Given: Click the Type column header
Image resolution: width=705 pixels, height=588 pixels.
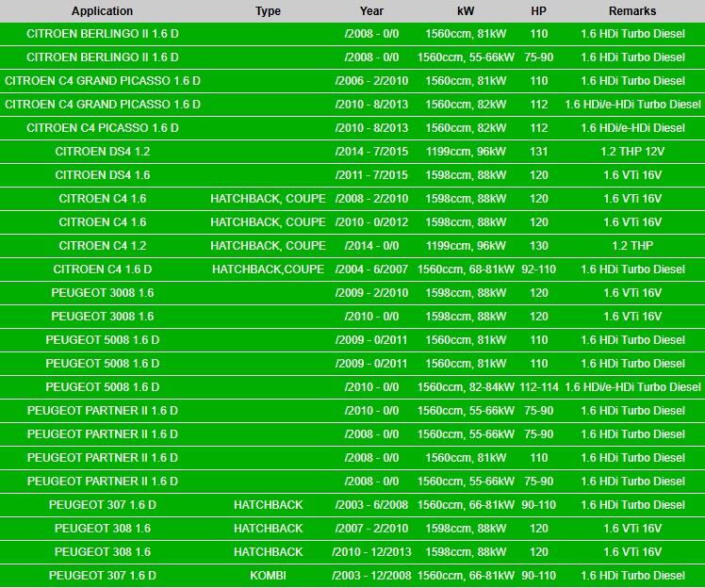Looking at the screenshot, I should click(268, 11).
